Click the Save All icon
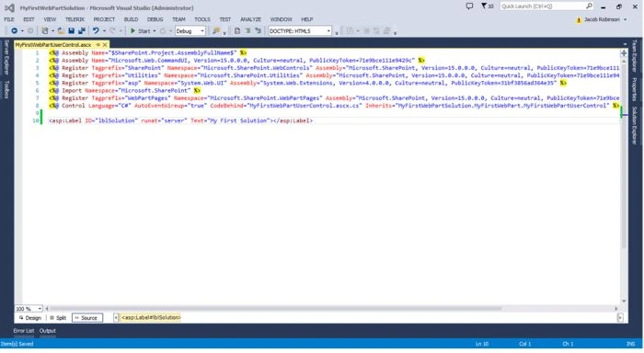The image size is (644, 353). tap(82, 30)
